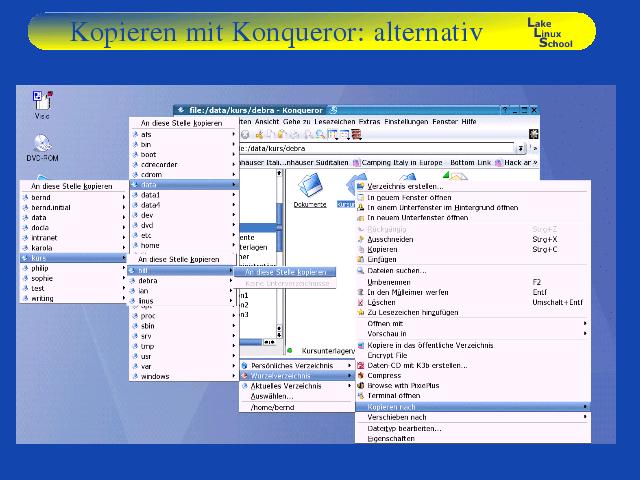Expand the Kopieren nach submenu
Viewport: 640px width, 480px height.
[473, 407]
